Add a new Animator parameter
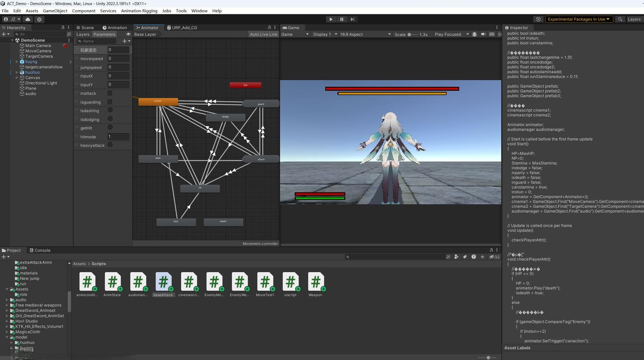This screenshot has height=360, width=644. tap(126, 41)
